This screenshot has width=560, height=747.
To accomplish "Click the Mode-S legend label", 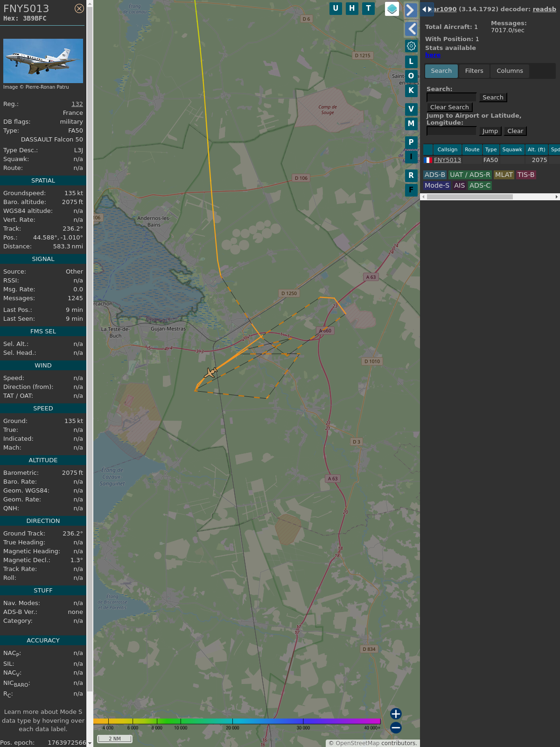I will [437, 185].
